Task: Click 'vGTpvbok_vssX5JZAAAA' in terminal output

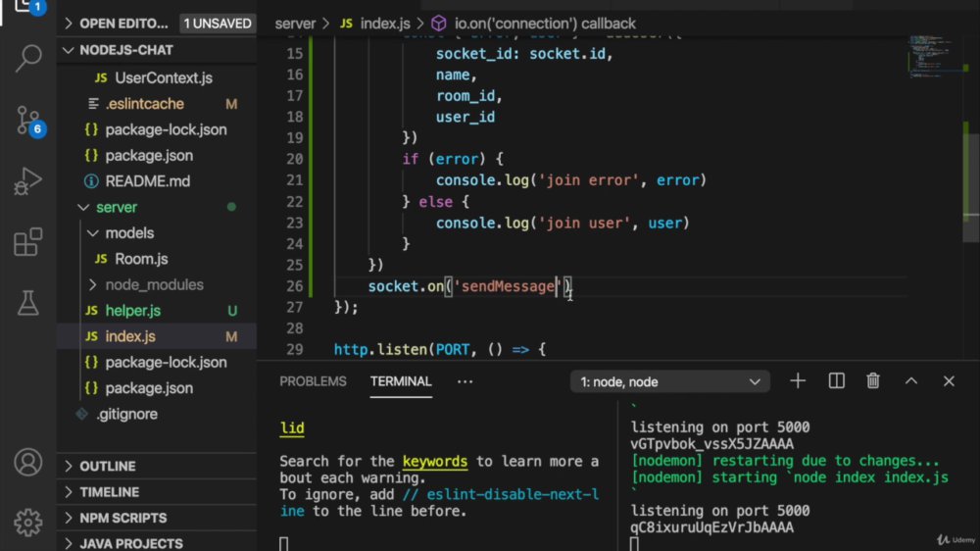Action: tap(711, 444)
